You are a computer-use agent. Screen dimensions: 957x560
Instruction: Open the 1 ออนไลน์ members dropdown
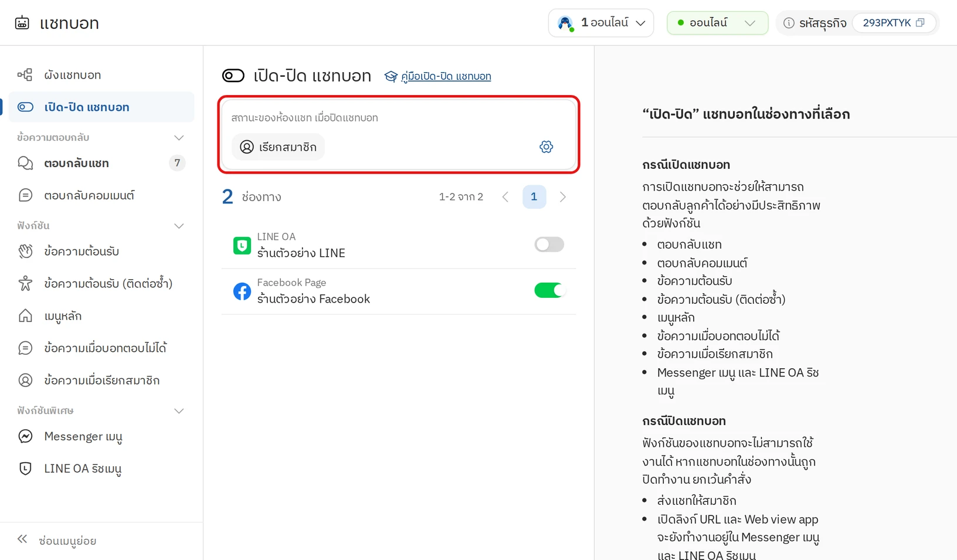coord(601,23)
